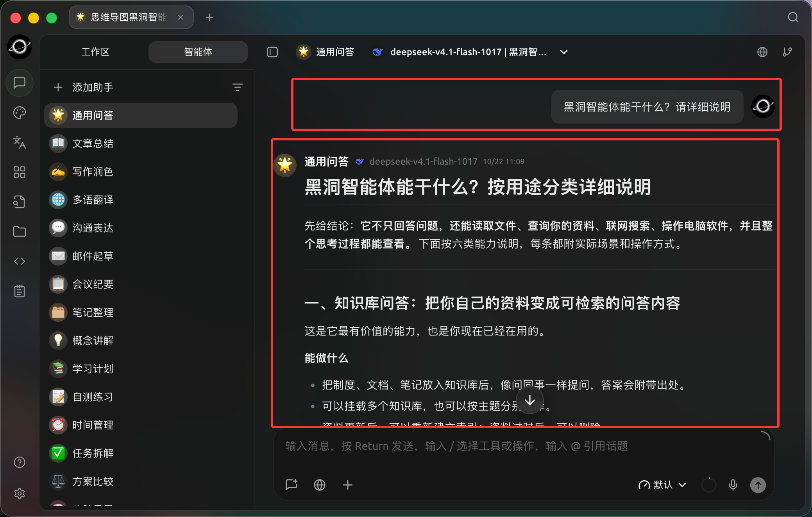Select the 自测练习 assistant

[141, 397]
